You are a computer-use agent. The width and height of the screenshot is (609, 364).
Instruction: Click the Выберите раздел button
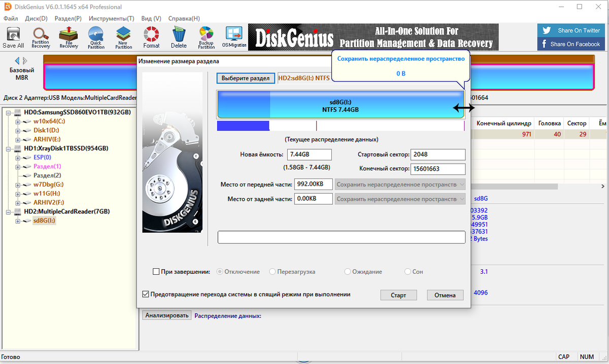point(246,79)
